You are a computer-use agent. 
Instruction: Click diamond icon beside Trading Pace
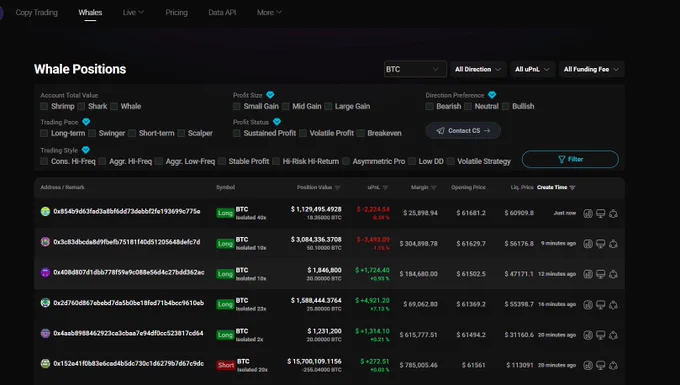[86, 122]
